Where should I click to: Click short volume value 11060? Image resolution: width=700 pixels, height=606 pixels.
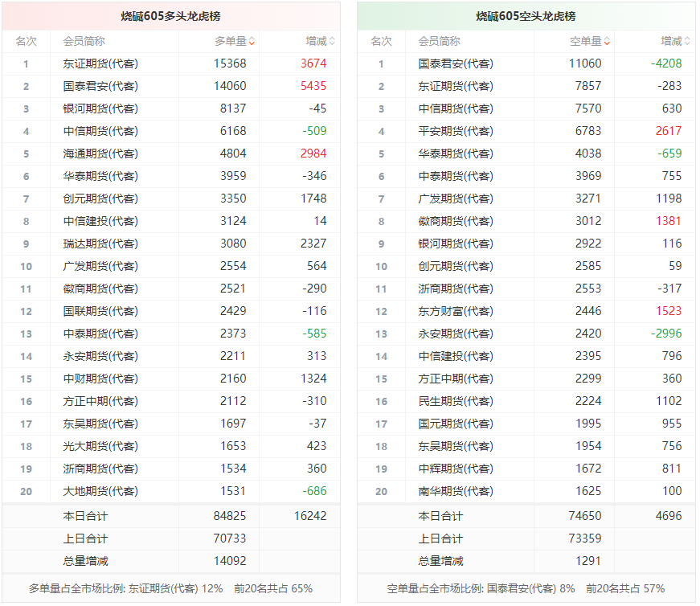585,63
